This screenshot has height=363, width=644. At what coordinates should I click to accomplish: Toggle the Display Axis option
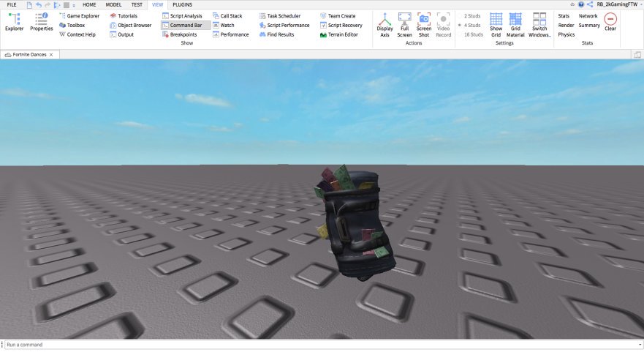[x=384, y=25]
